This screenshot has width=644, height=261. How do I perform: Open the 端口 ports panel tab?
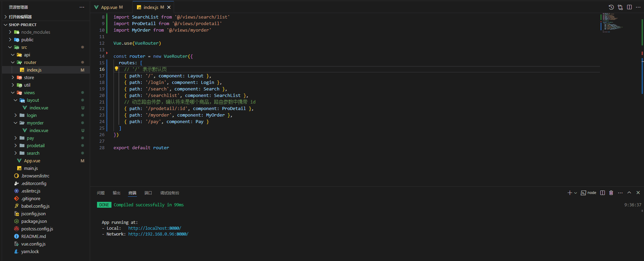point(148,193)
